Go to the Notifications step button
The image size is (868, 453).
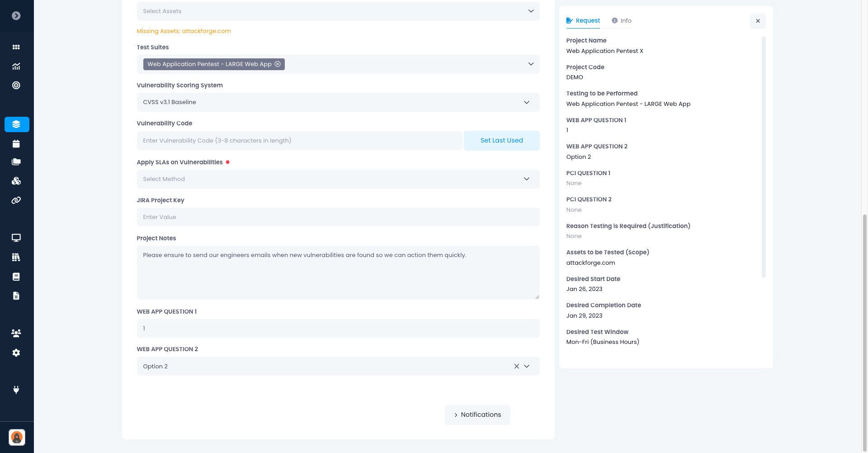477,415
